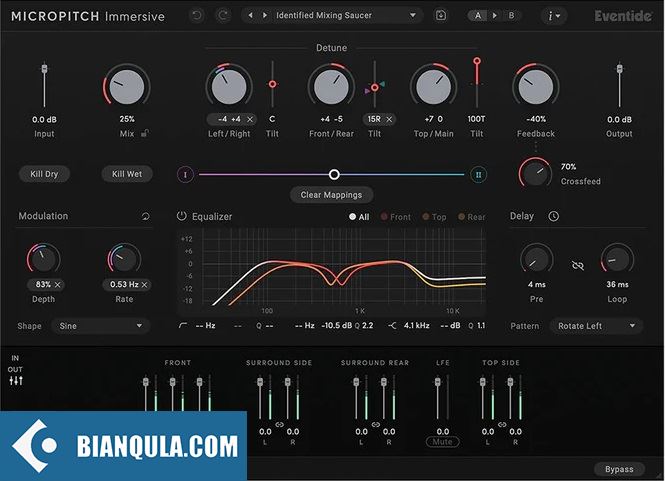Click the Left/Right Tilt slider handle
Viewport: 665px width, 481px height.
point(272,84)
